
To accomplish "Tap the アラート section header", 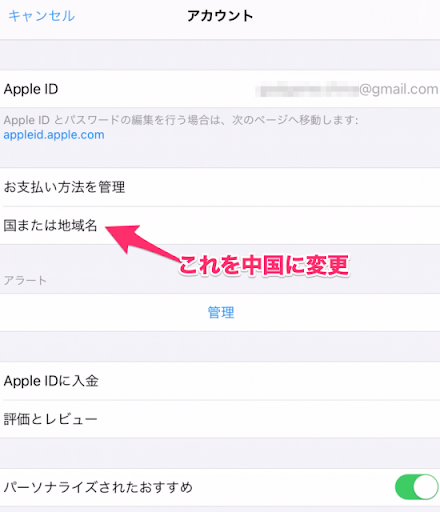I will 25,280.
